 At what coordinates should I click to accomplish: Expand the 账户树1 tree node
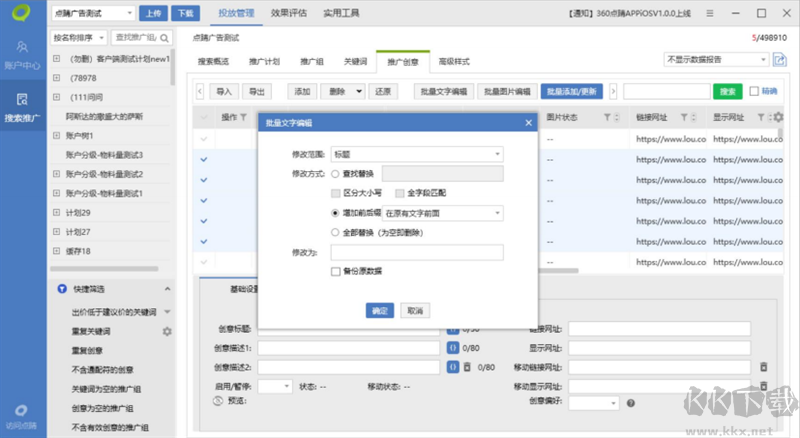(x=58, y=135)
